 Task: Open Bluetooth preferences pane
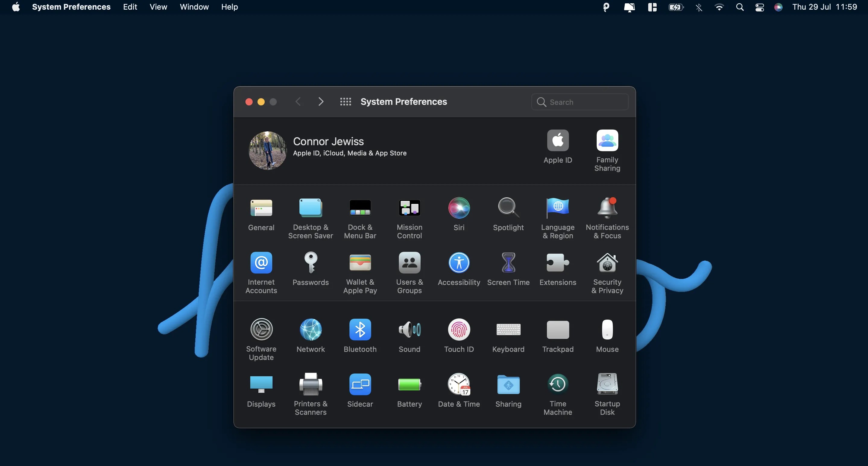click(360, 336)
